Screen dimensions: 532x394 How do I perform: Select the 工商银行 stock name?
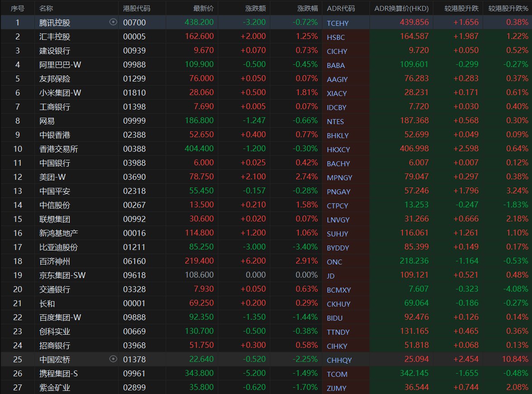(55, 106)
